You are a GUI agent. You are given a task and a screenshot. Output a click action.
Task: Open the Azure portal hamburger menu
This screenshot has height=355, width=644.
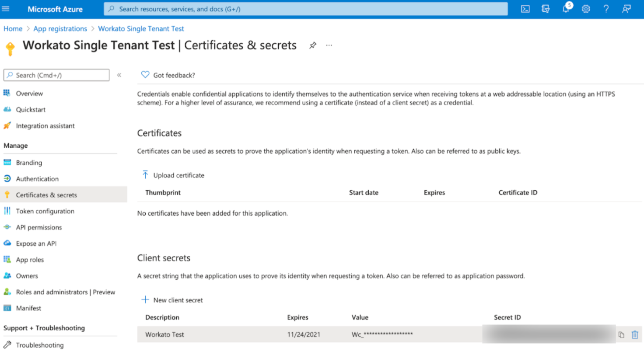point(6,9)
